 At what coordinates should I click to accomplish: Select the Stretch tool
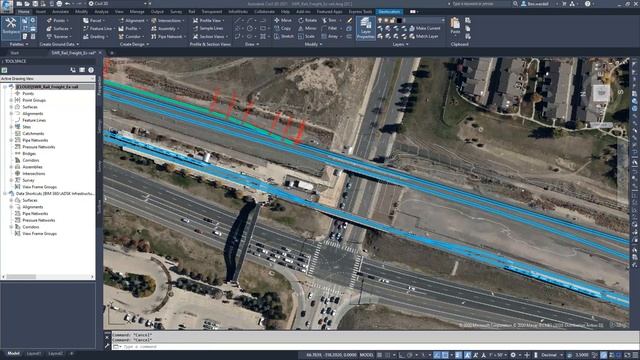click(284, 36)
